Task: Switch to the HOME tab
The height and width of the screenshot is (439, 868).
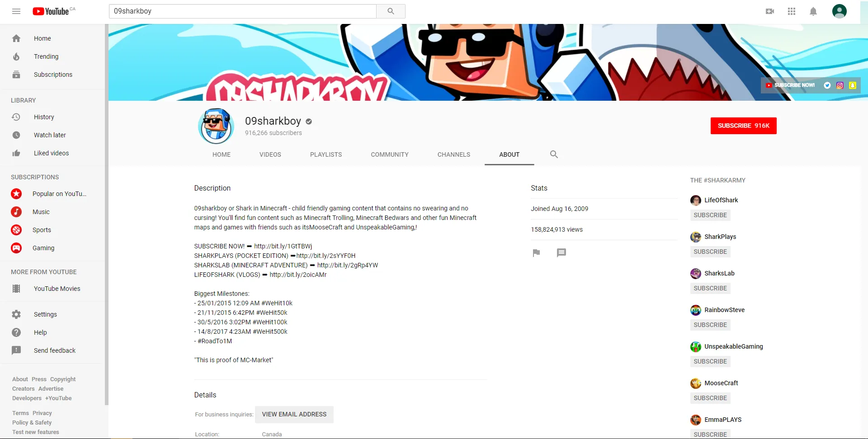Action: [222, 154]
